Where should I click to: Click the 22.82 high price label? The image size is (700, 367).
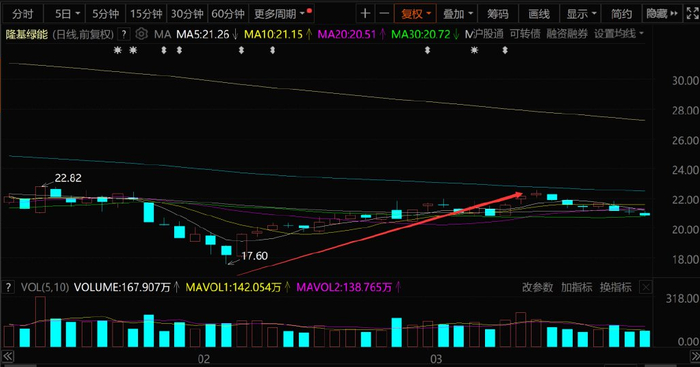[x=68, y=178]
